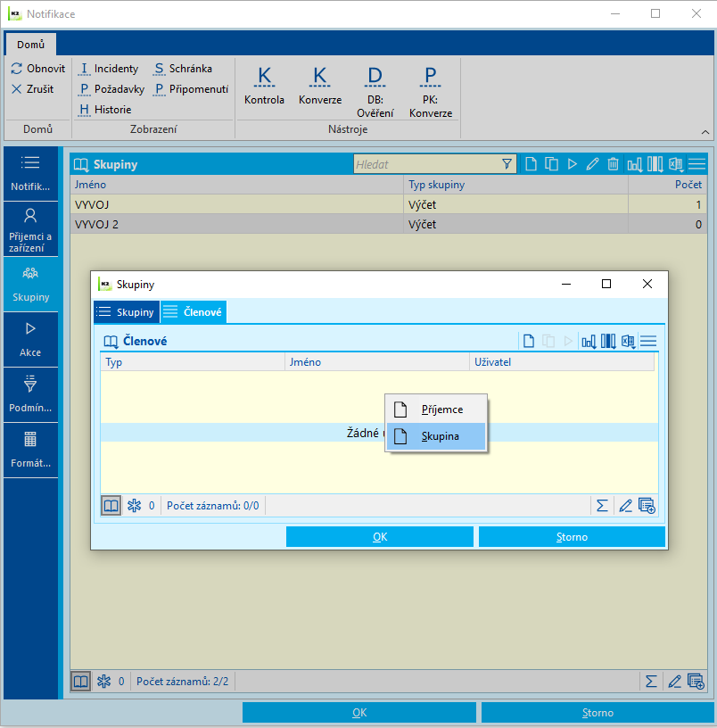The width and height of the screenshot is (717, 728).
Task: Click filter funnel icon in search field
Action: [x=507, y=164]
